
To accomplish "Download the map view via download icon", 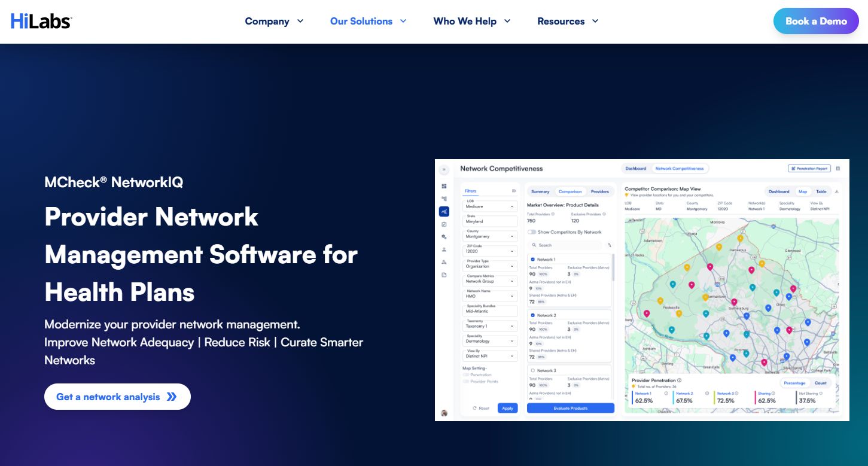I will pyautogui.click(x=837, y=191).
